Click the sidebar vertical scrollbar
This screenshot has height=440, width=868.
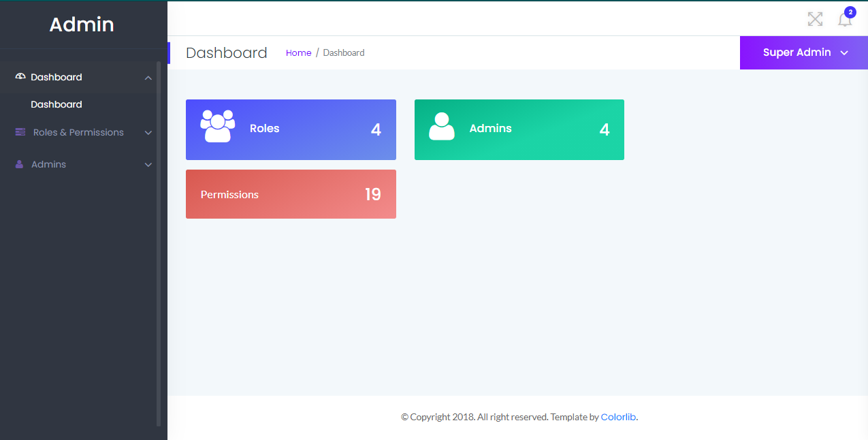[x=159, y=244]
